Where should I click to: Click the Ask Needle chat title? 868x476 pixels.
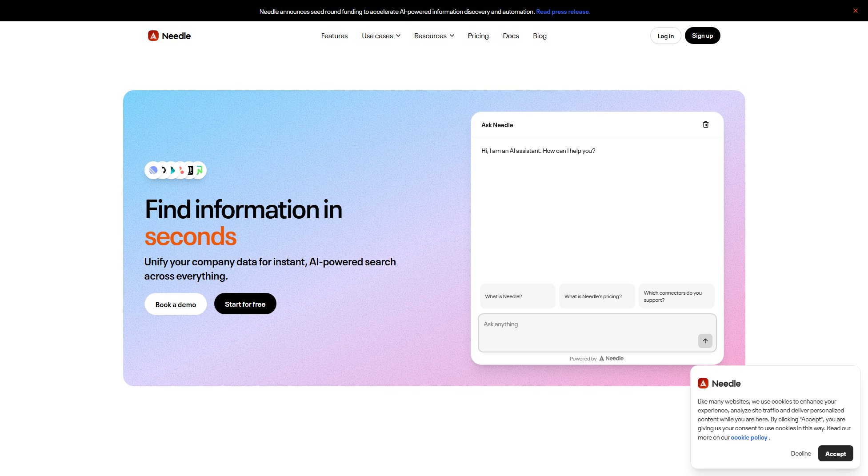tap(497, 125)
